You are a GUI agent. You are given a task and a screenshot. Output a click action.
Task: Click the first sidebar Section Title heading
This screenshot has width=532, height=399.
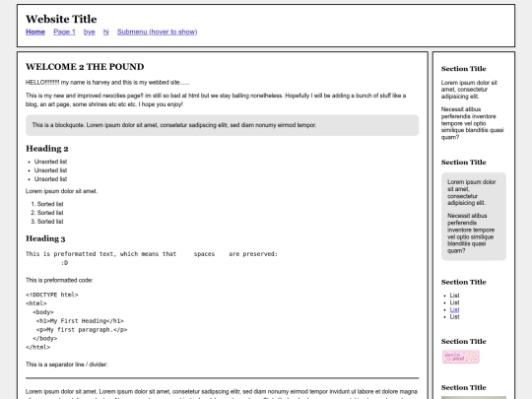tap(463, 69)
